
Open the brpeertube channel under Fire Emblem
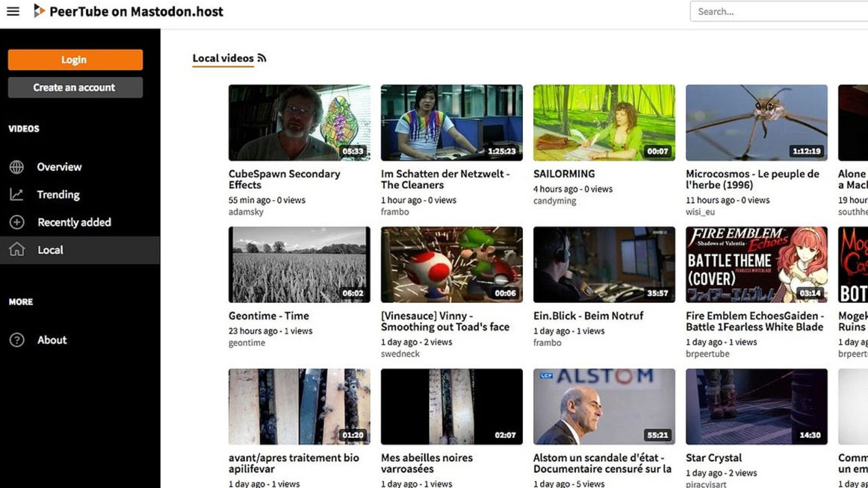(707, 354)
